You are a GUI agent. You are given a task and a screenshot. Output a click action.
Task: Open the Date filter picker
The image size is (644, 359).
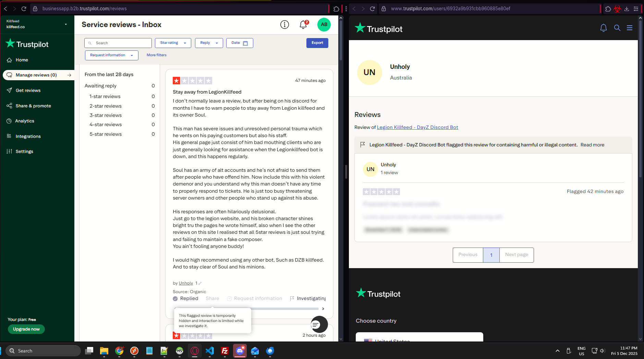(240, 43)
